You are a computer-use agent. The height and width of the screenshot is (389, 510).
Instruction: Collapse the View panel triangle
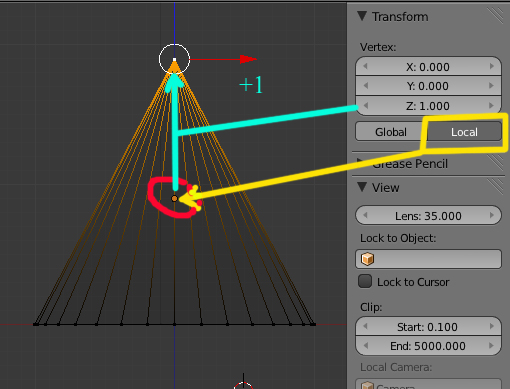[x=362, y=187]
